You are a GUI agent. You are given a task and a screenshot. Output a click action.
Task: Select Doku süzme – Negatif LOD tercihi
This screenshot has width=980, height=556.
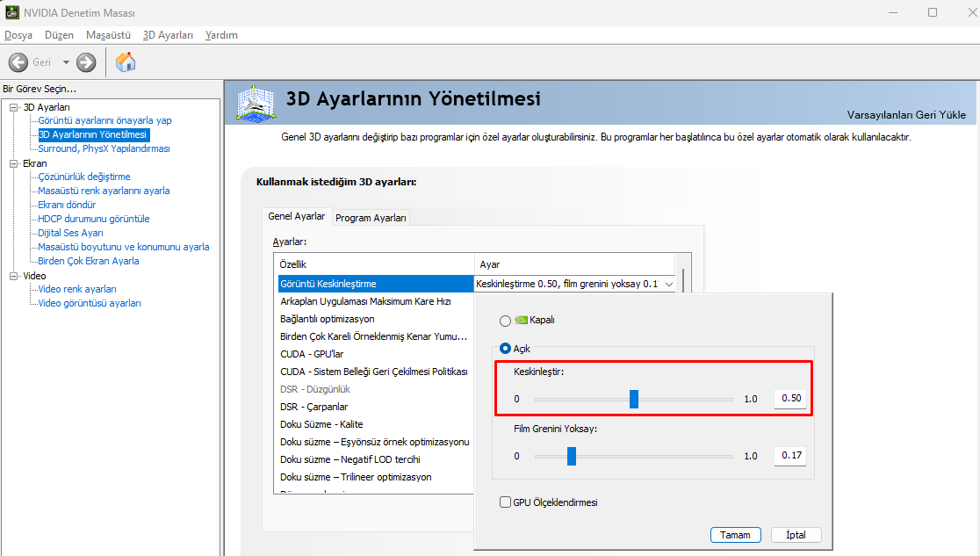376,459
